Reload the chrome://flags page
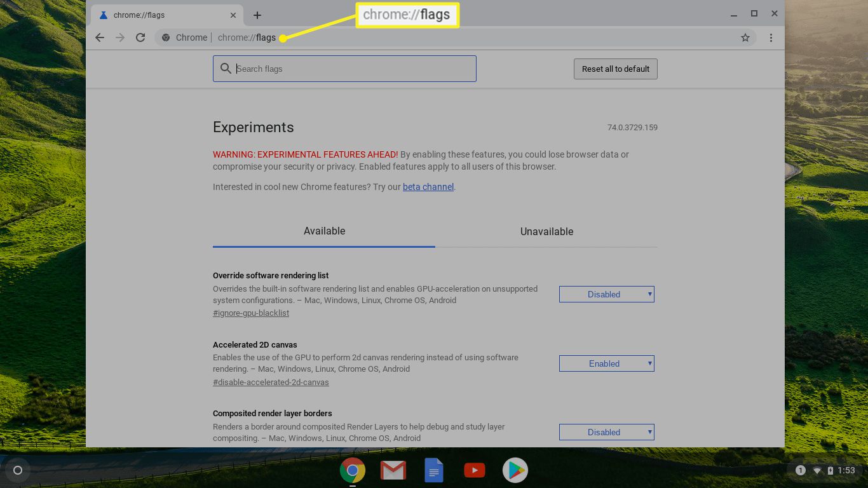This screenshot has width=868, height=488. (140, 37)
